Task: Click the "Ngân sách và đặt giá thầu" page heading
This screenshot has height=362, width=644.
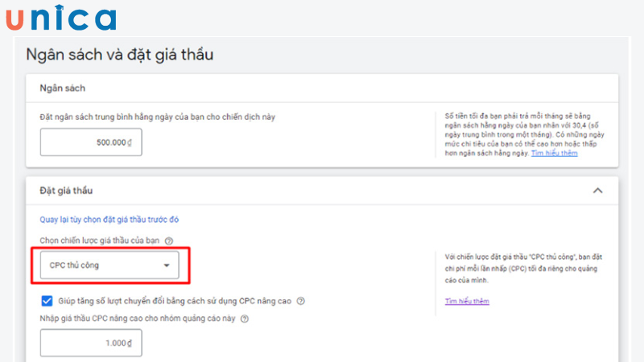Action: 120,55
